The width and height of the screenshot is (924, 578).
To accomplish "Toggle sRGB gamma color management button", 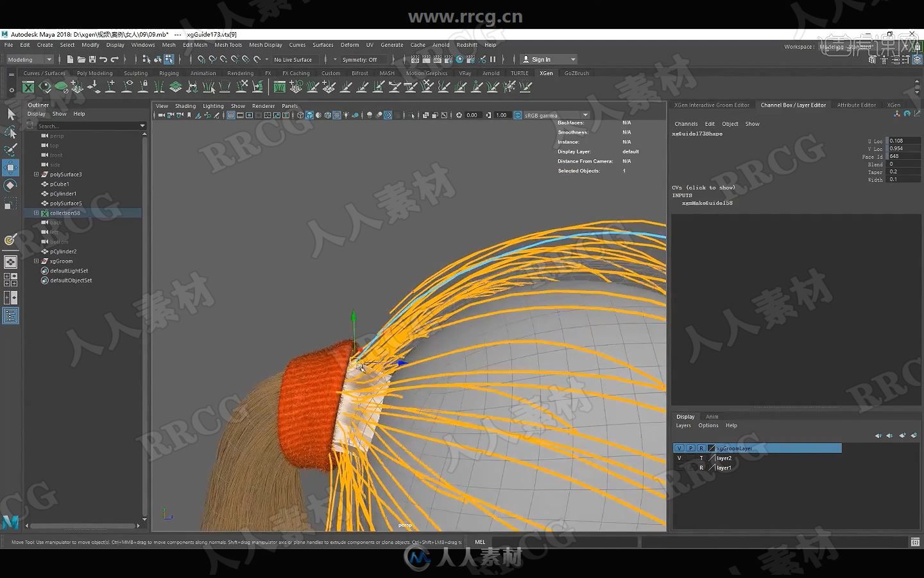I will 518,116.
